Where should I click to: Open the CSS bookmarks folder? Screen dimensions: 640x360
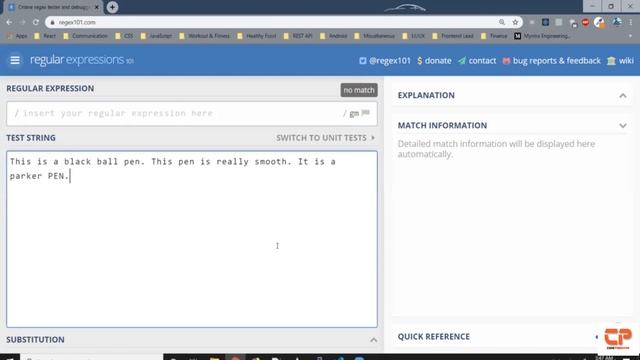pos(124,36)
